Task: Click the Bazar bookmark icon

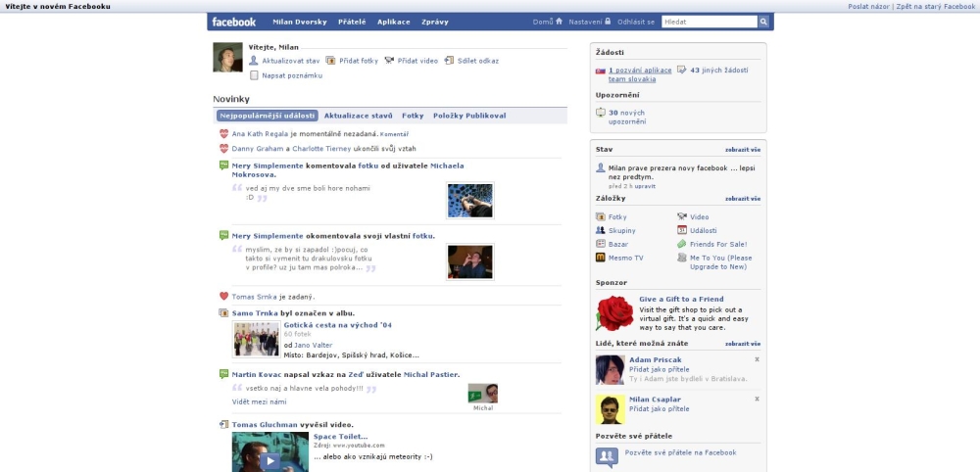Action: tap(601, 244)
